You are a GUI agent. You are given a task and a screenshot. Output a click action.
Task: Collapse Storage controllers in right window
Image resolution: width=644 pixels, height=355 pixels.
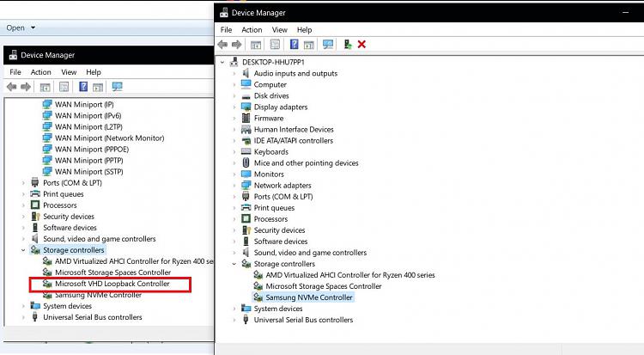click(234, 264)
